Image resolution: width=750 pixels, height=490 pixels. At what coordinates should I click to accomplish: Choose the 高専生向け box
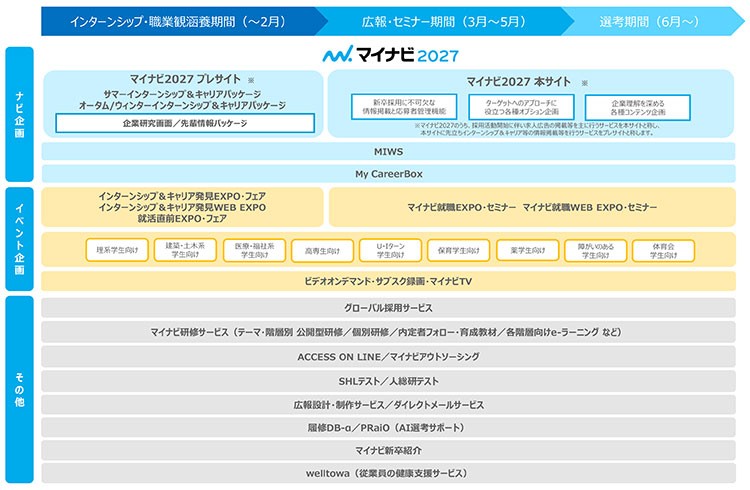(x=322, y=249)
